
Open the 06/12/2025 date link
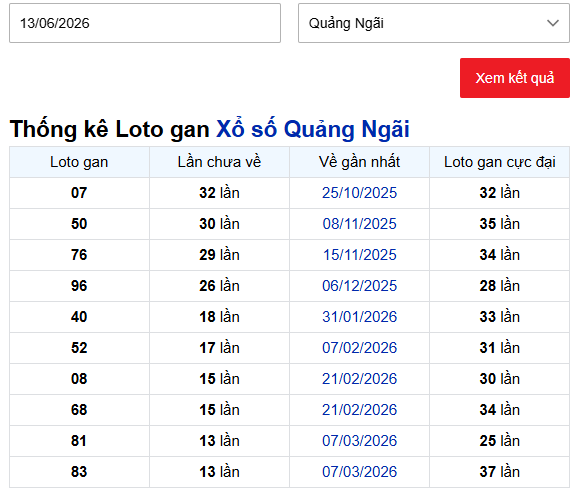tap(360, 286)
